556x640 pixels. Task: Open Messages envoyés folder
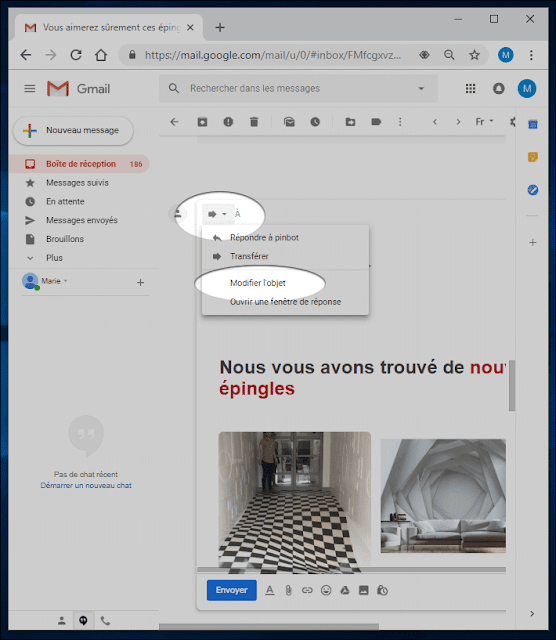click(79, 220)
